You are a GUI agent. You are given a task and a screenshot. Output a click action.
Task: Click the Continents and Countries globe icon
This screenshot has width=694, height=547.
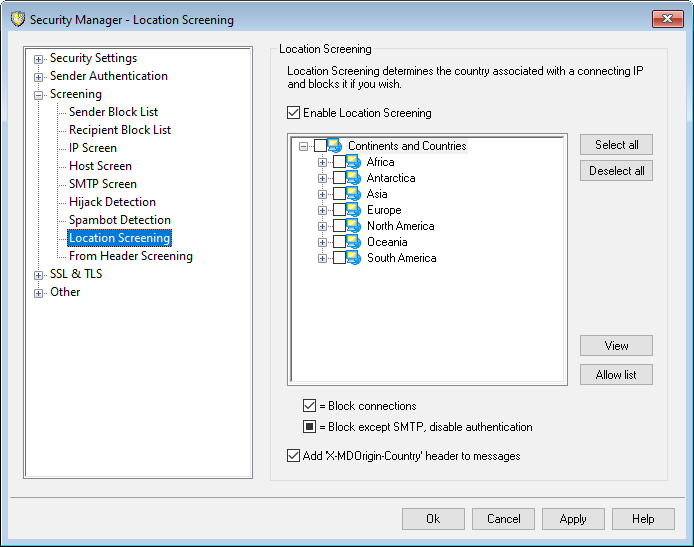334,146
